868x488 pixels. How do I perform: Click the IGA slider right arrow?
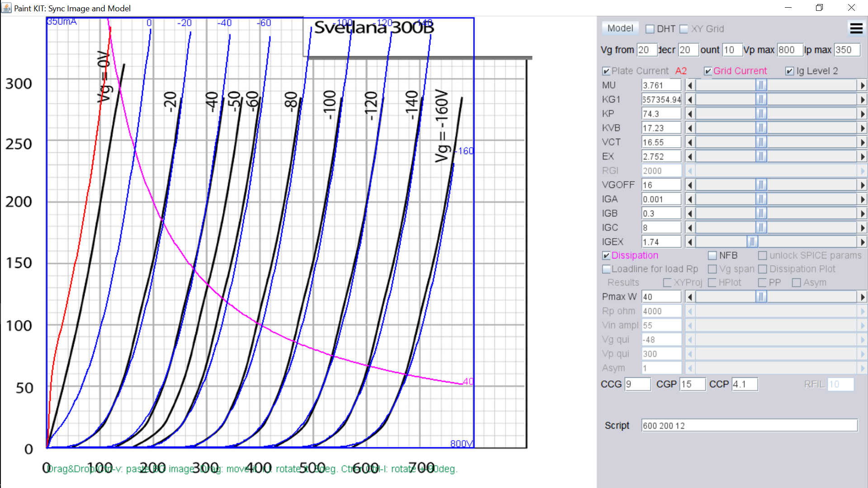coord(862,199)
